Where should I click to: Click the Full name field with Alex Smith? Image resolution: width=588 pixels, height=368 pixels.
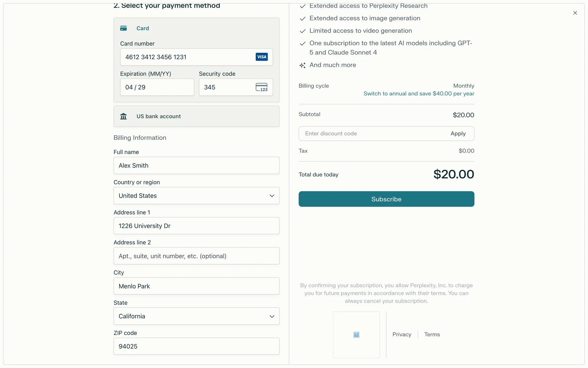[x=196, y=166]
